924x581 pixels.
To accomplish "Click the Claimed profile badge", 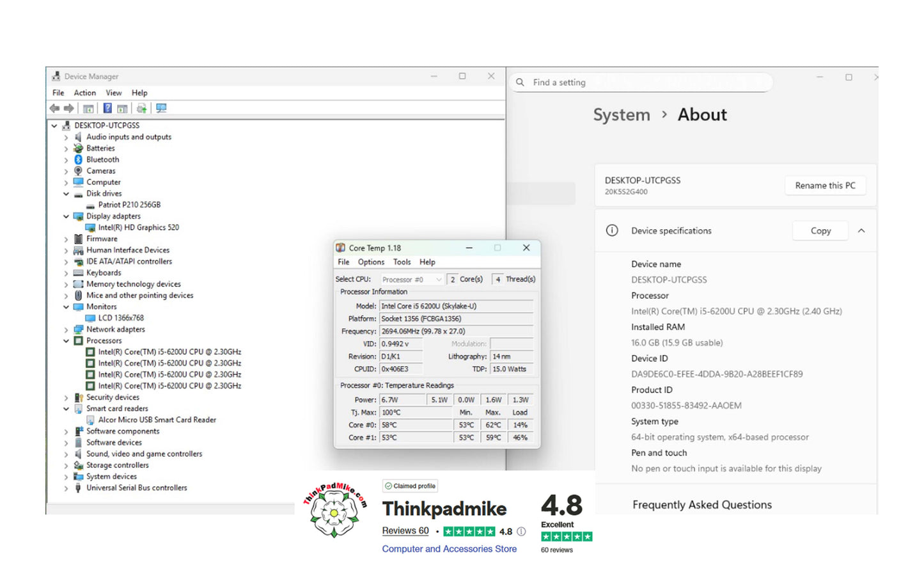I will tap(410, 486).
